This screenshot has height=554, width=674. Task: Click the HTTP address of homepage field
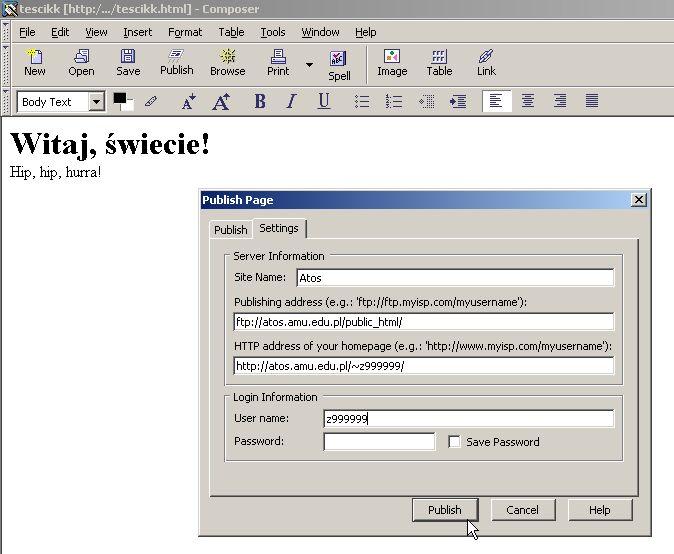pyautogui.click(x=423, y=366)
